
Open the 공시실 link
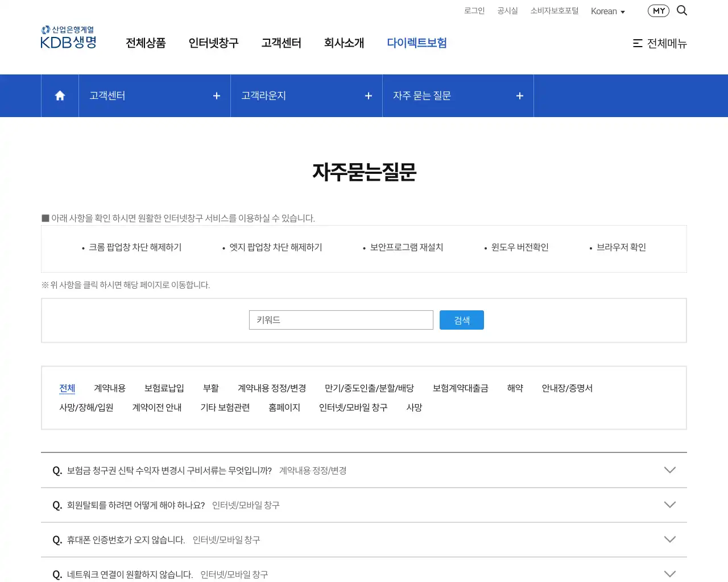pyautogui.click(x=507, y=10)
